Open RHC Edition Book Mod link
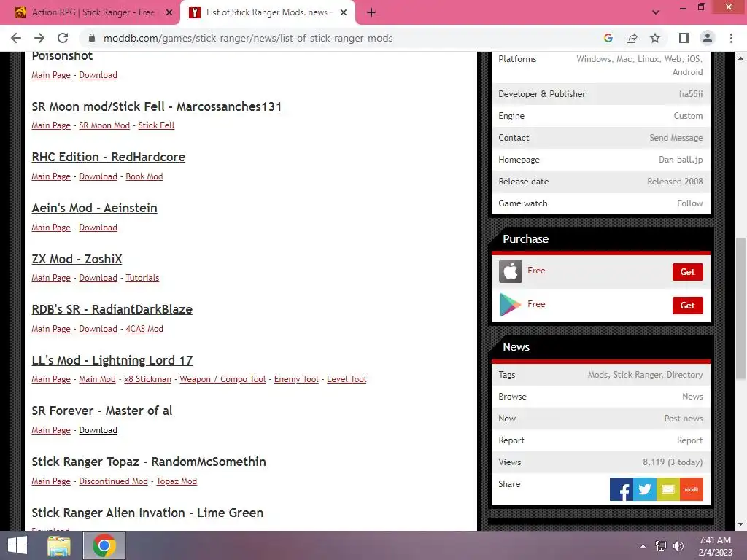 (x=144, y=176)
